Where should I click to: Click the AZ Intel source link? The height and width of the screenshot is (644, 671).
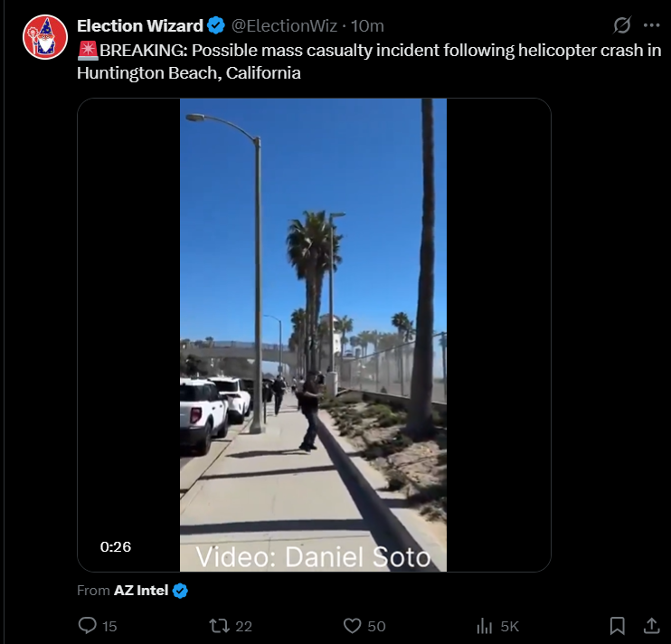pos(141,591)
